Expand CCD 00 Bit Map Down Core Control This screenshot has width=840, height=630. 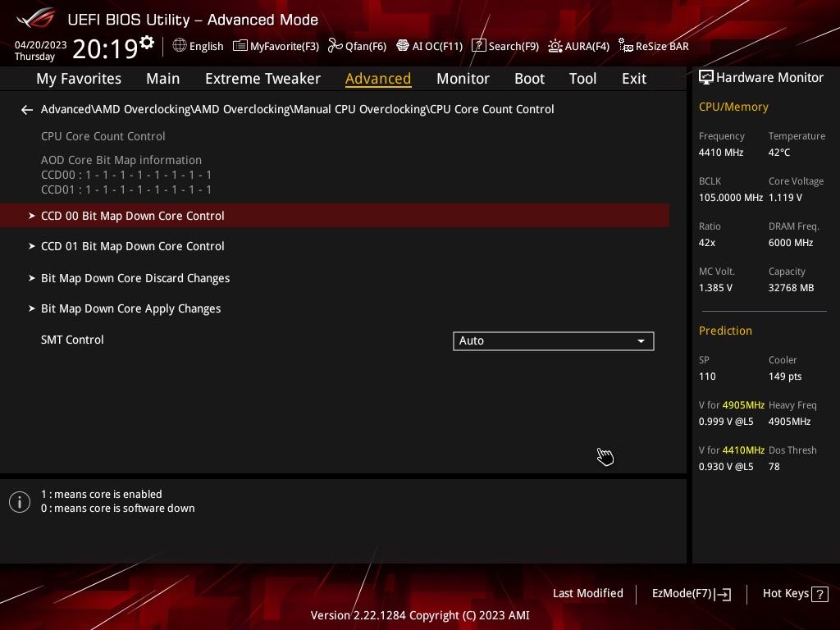click(335, 216)
